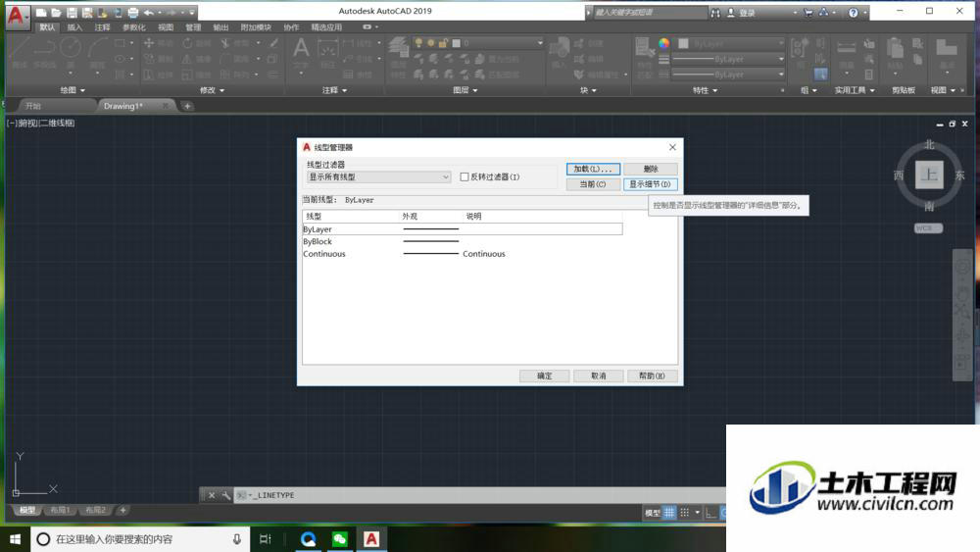Click the color wheel object color swatch
Screen dimensions: 980x552
[663, 43]
